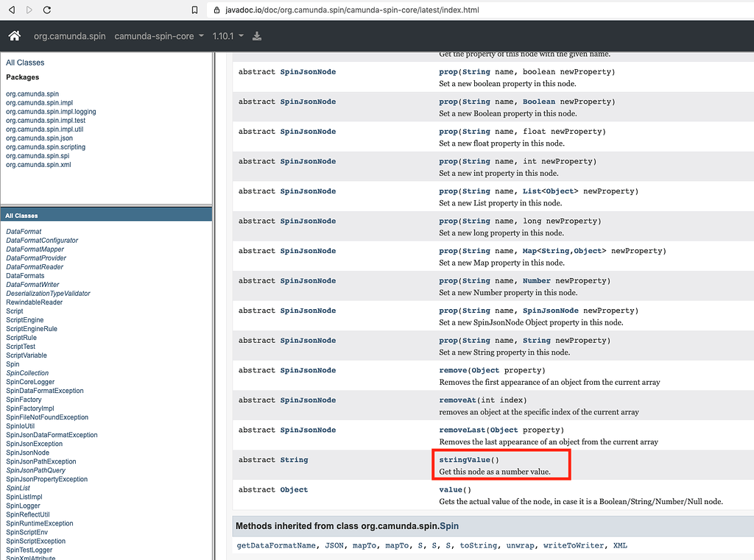Open SpinJsonPathQuery class
This screenshot has height=560, width=754.
coord(35,470)
